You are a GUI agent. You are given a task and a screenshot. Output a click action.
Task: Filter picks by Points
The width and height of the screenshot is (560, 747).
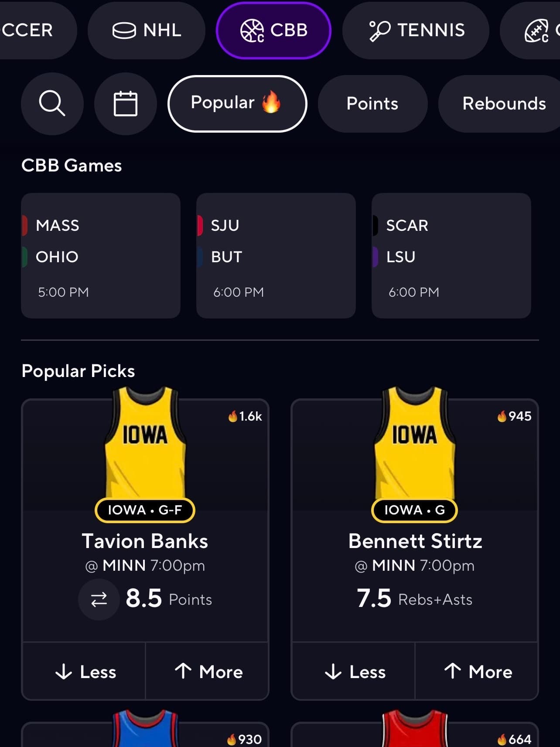(x=372, y=103)
